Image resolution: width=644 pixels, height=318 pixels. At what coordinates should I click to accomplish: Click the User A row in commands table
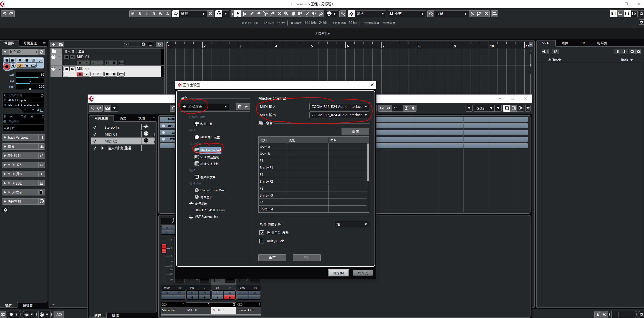(x=313, y=147)
